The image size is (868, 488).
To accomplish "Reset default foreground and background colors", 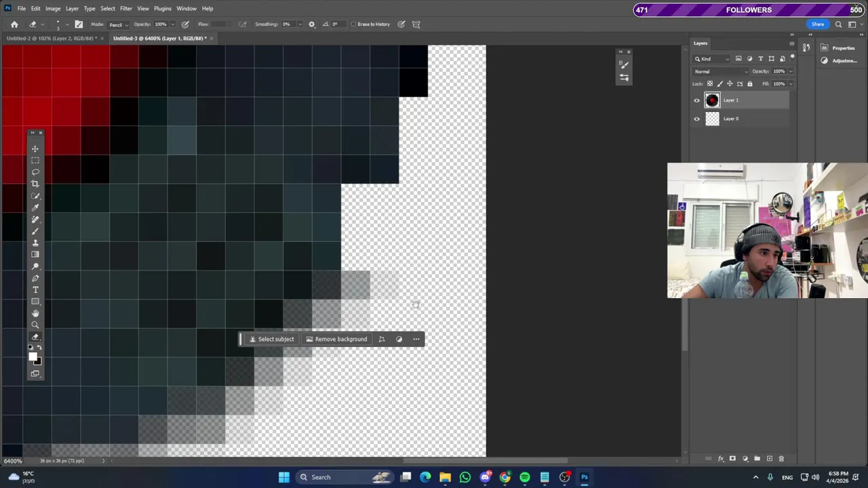I will click(x=31, y=348).
